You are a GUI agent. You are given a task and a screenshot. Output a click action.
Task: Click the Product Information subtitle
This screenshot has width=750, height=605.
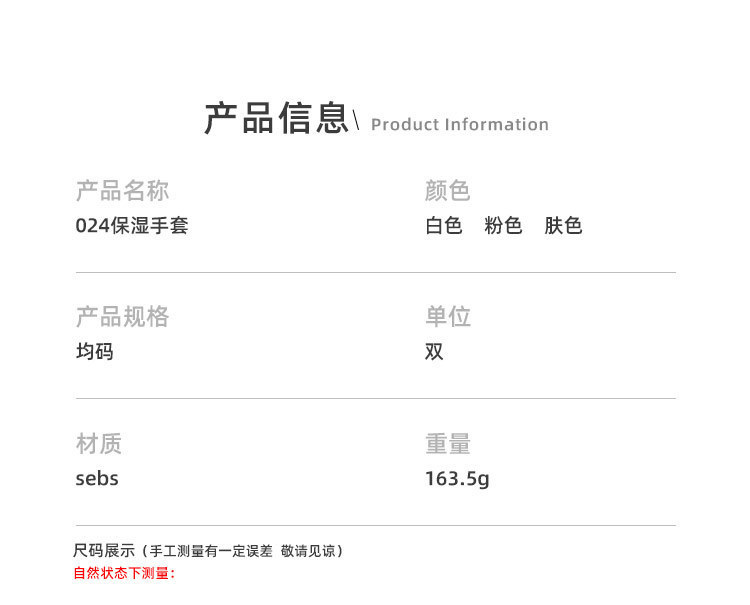(460, 125)
